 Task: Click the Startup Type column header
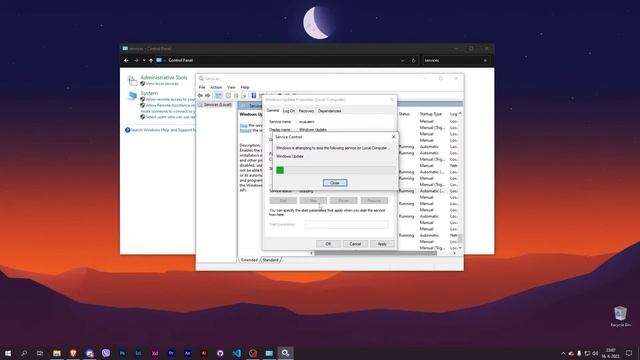point(431,114)
